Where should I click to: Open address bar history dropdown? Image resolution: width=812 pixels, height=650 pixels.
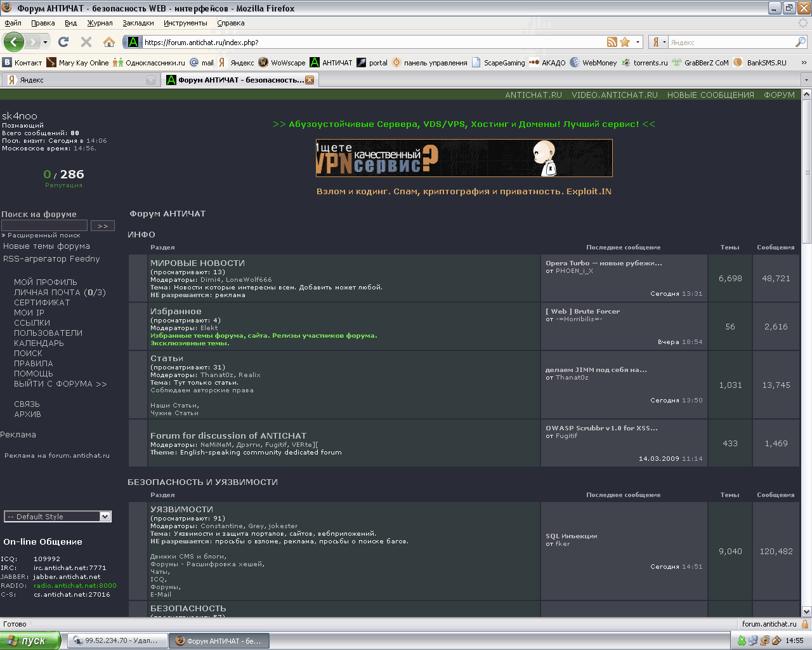click(638, 42)
